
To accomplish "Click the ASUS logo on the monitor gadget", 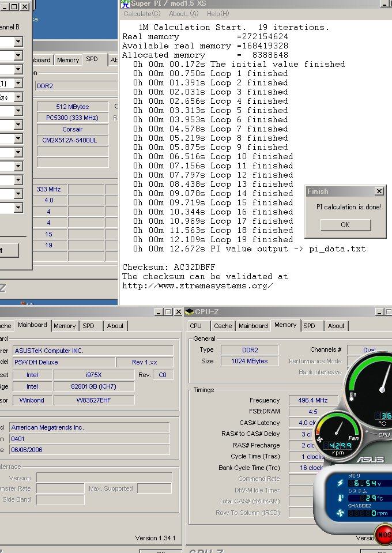I will point(370,459).
